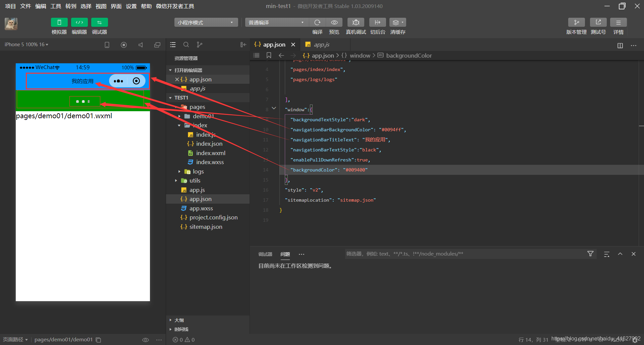Viewport: 644px width, 345px height.
Task: Open the explorer list icon
Action: point(173,45)
